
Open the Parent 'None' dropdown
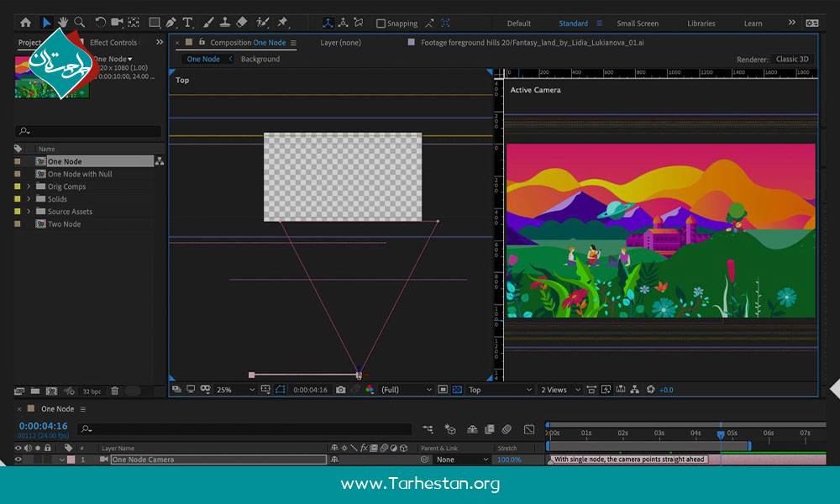coord(462,459)
